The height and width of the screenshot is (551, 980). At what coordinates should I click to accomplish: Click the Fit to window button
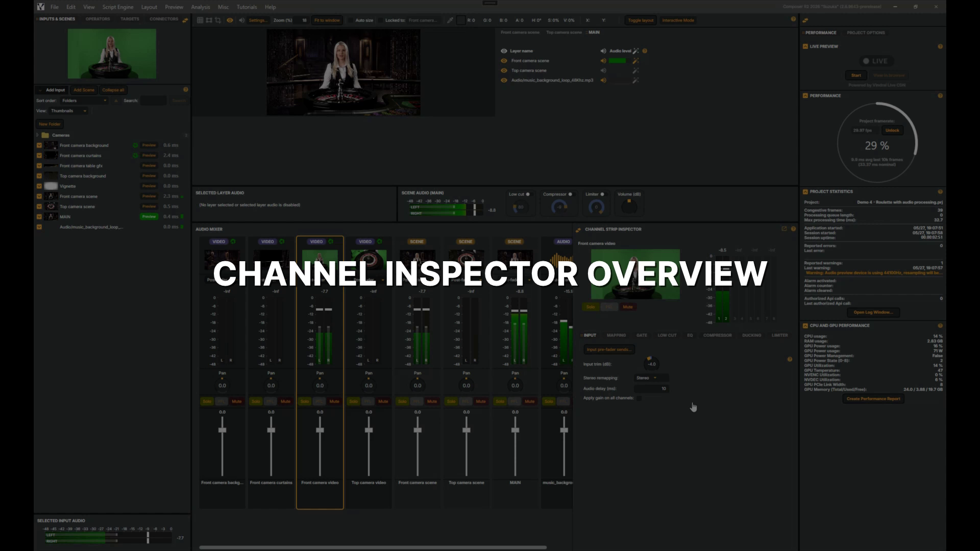327,20
